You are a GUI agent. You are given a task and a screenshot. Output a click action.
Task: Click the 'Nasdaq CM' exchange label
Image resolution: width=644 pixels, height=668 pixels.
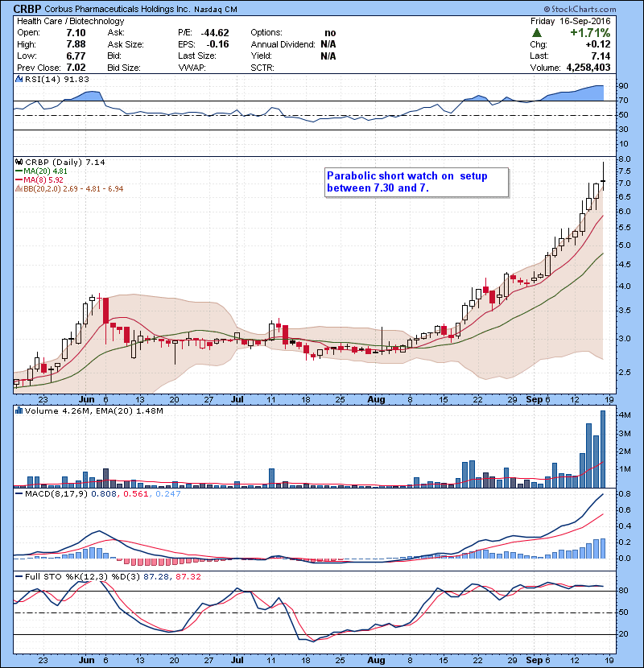pos(216,10)
